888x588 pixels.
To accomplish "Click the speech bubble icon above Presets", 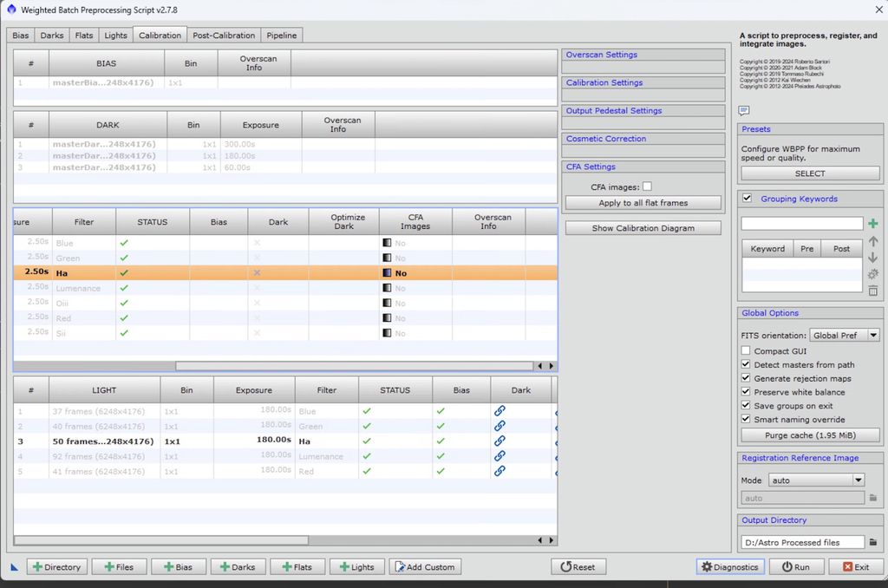I will [743, 110].
